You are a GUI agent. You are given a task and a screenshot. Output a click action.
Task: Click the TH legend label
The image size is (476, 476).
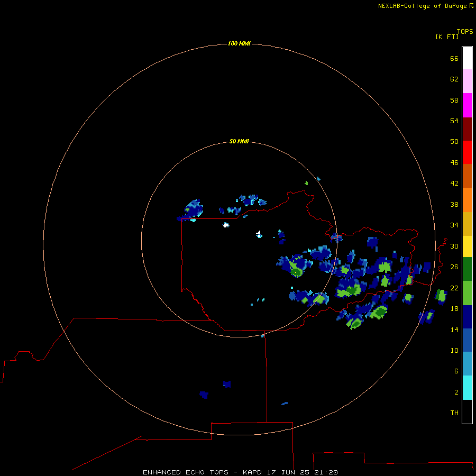(454, 413)
